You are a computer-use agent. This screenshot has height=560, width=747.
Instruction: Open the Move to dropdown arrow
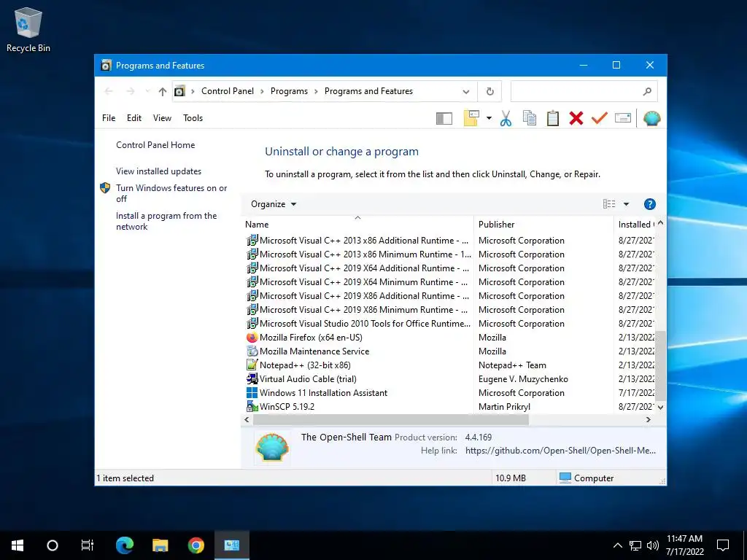[489, 118]
